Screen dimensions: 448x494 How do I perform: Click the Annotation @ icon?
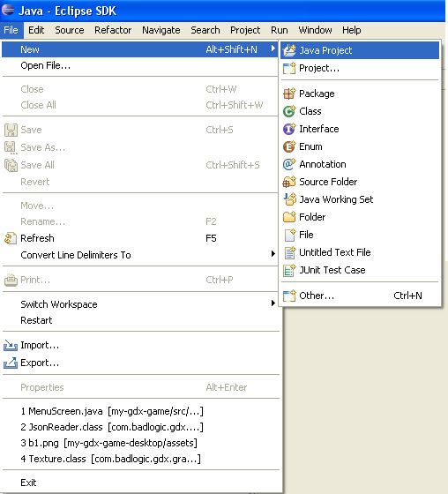tap(289, 164)
